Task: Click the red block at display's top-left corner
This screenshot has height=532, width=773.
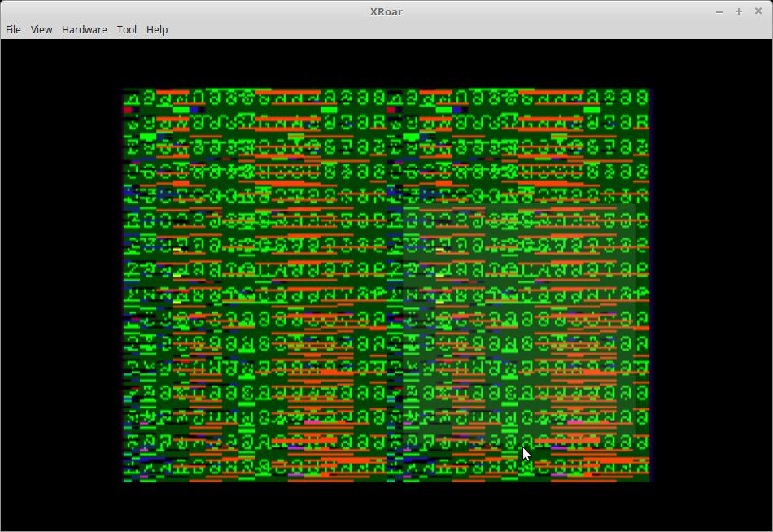Action: (x=129, y=109)
